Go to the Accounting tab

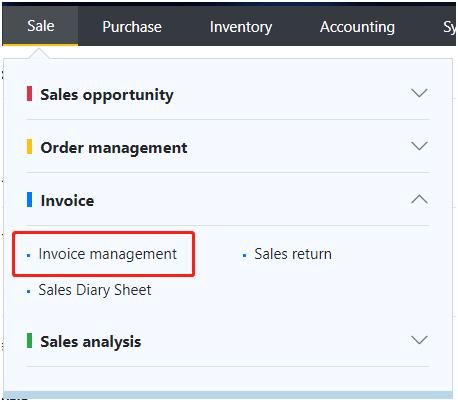[x=357, y=27]
